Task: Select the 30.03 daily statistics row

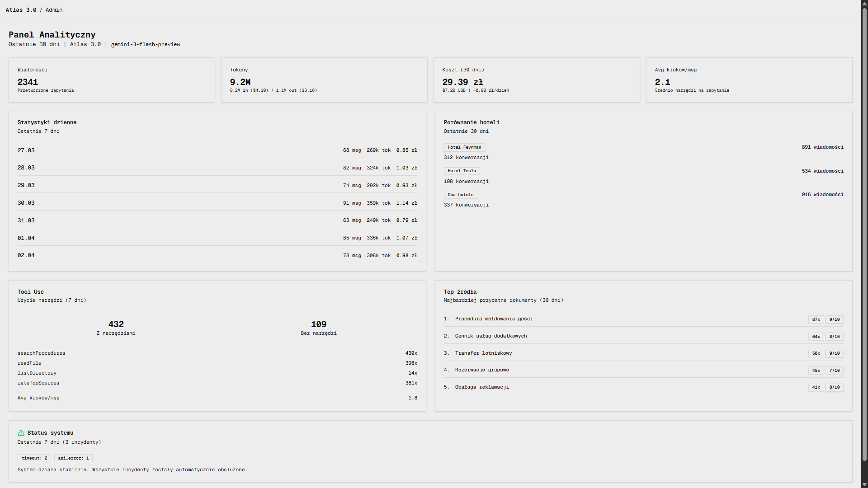Action: click(217, 202)
